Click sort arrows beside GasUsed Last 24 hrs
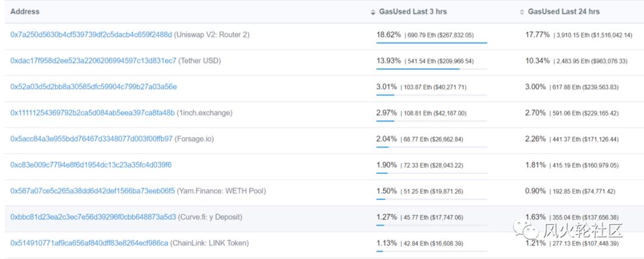 pyautogui.click(x=522, y=12)
